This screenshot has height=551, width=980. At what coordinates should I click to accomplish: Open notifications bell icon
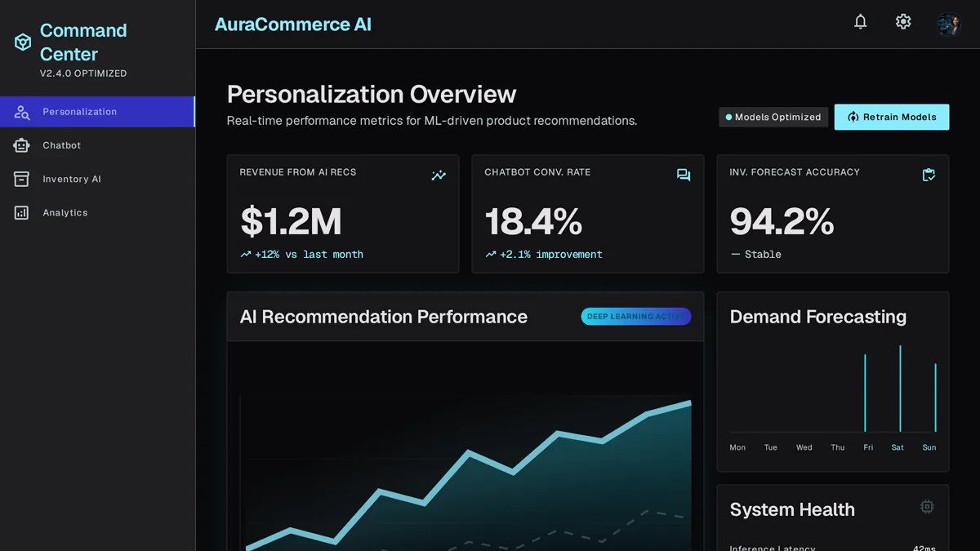(860, 22)
